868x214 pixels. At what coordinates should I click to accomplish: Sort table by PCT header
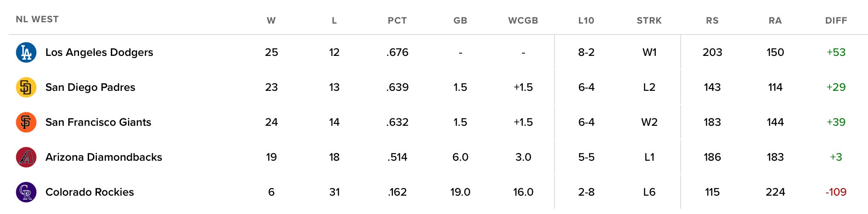397,21
